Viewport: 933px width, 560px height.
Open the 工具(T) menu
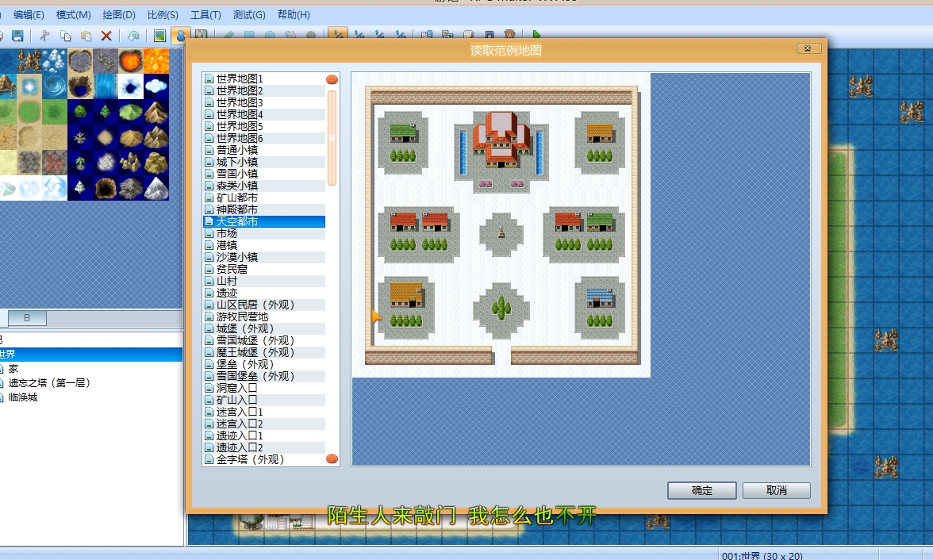tap(205, 15)
